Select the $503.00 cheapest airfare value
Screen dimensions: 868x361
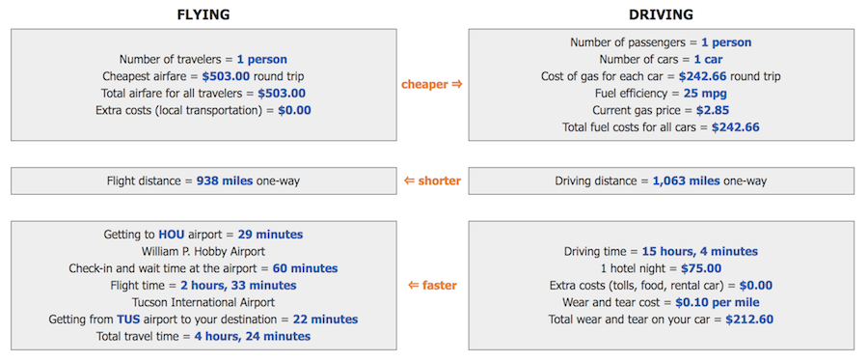click(x=226, y=76)
